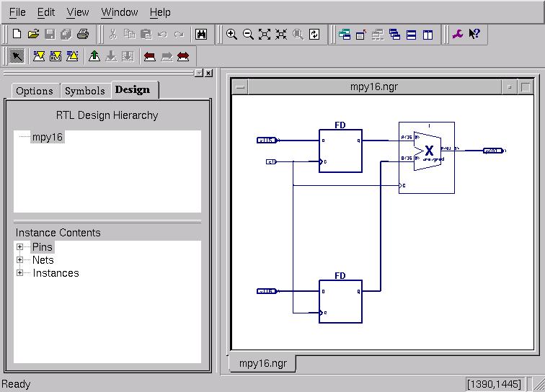Open the Window menu
Viewport: 545px width, 392px height.
[119, 12]
